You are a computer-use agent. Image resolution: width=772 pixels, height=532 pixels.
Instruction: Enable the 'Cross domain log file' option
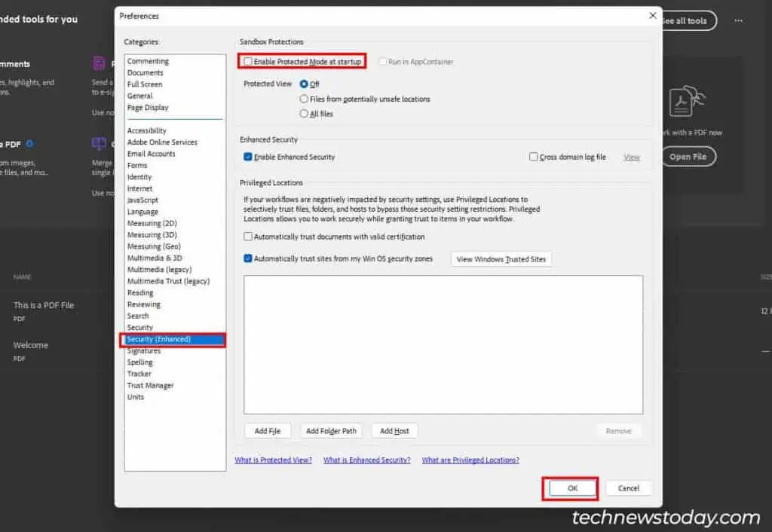pyautogui.click(x=533, y=156)
